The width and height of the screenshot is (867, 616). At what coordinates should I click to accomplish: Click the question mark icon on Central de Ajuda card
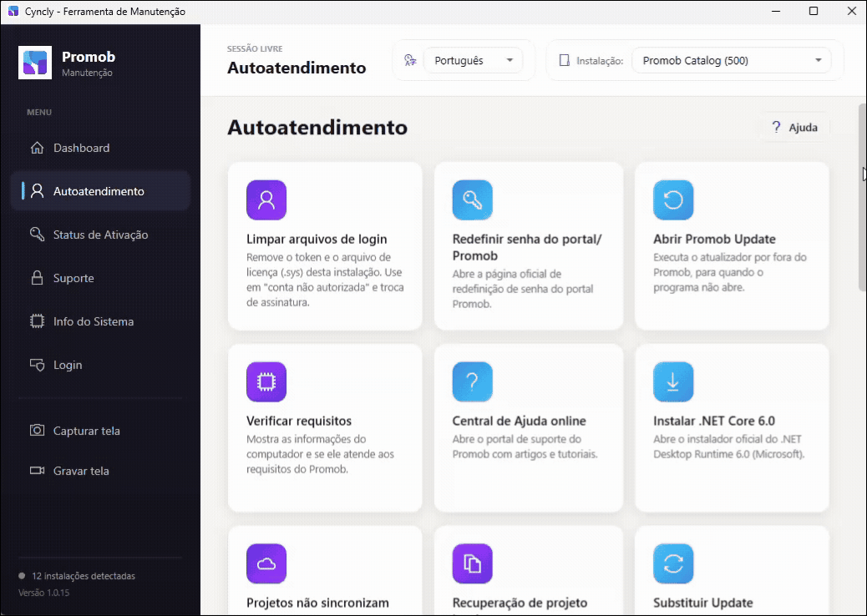[472, 381]
